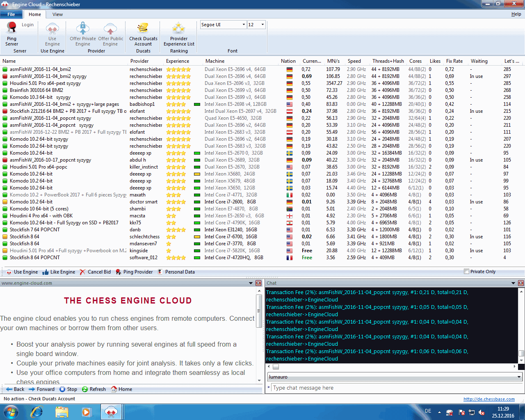
Task: Sort by Machine column header
Action: [215, 61]
